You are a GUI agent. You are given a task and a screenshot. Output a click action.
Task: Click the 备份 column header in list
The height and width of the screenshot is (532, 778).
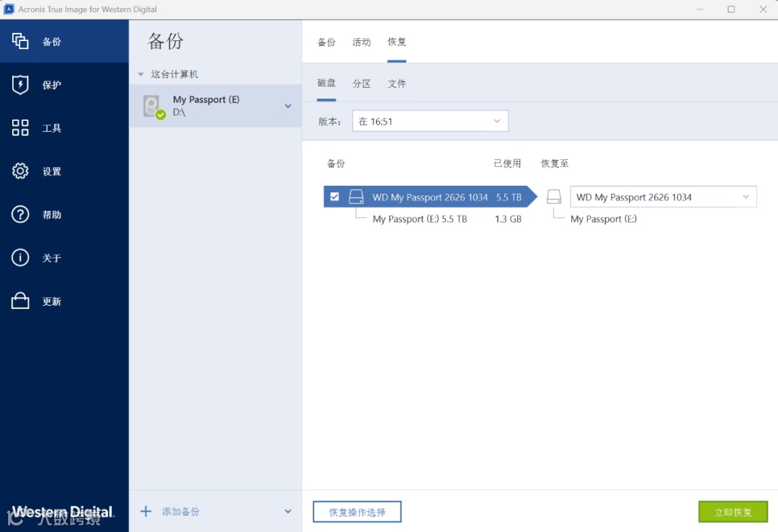(336, 163)
